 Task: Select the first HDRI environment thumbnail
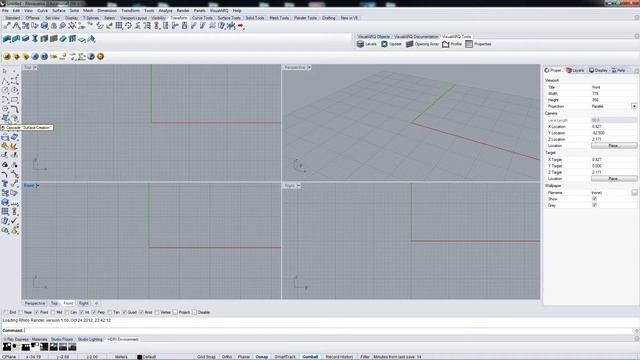7,347
